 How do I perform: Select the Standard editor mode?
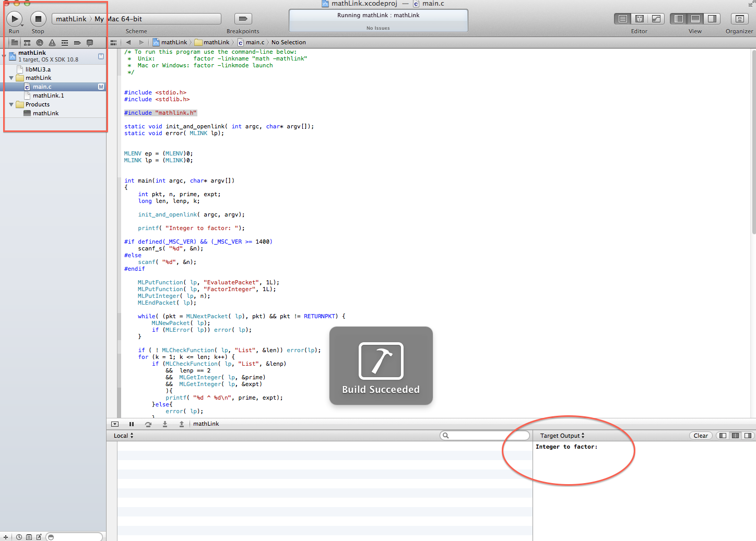point(622,19)
